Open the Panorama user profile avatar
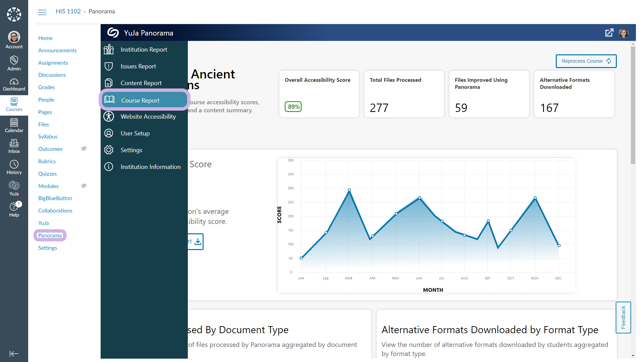644x362 pixels. click(x=624, y=33)
